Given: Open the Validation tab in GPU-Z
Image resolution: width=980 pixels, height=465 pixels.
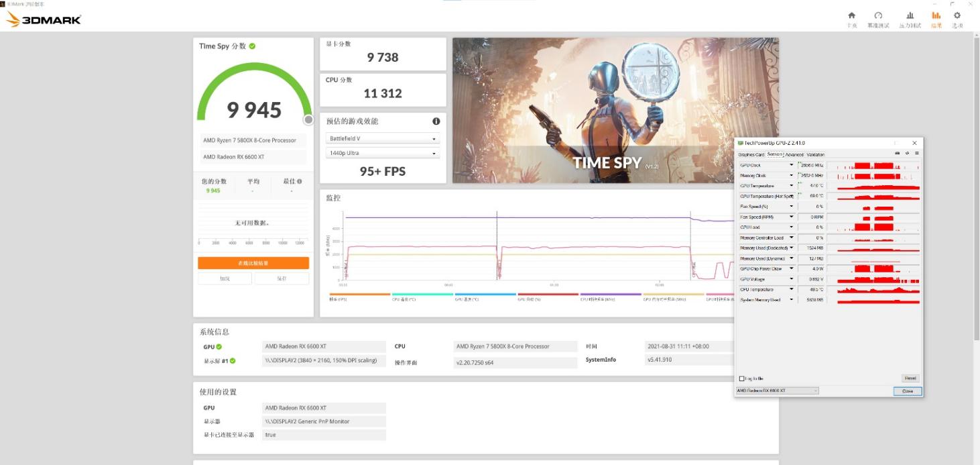Looking at the screenshot, I should pos(815,154).
